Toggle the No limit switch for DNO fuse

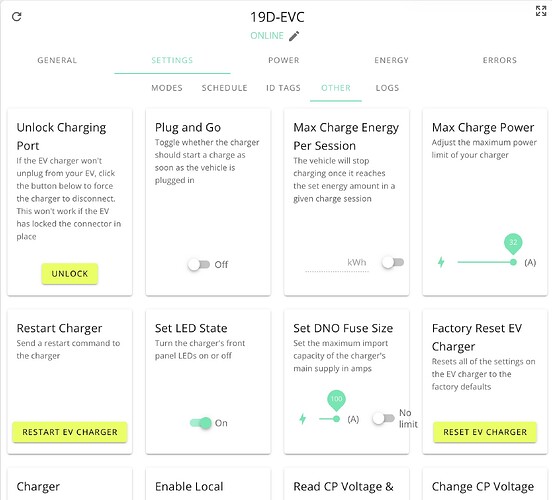pyautogui.click(x=384, y=418)
